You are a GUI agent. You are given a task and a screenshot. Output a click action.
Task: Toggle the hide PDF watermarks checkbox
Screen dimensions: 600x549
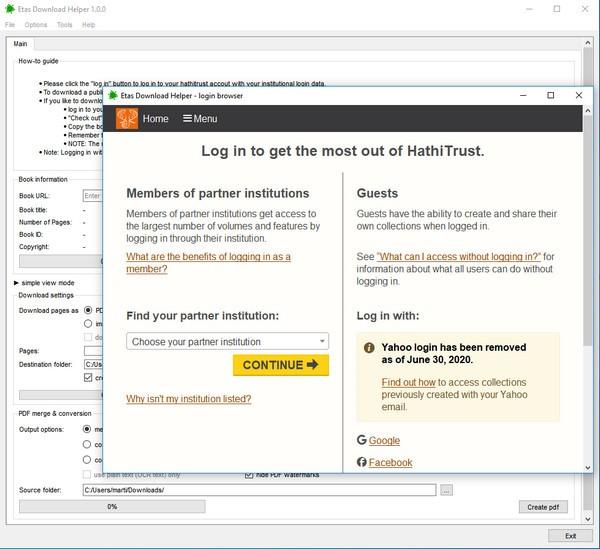point(249,475)
